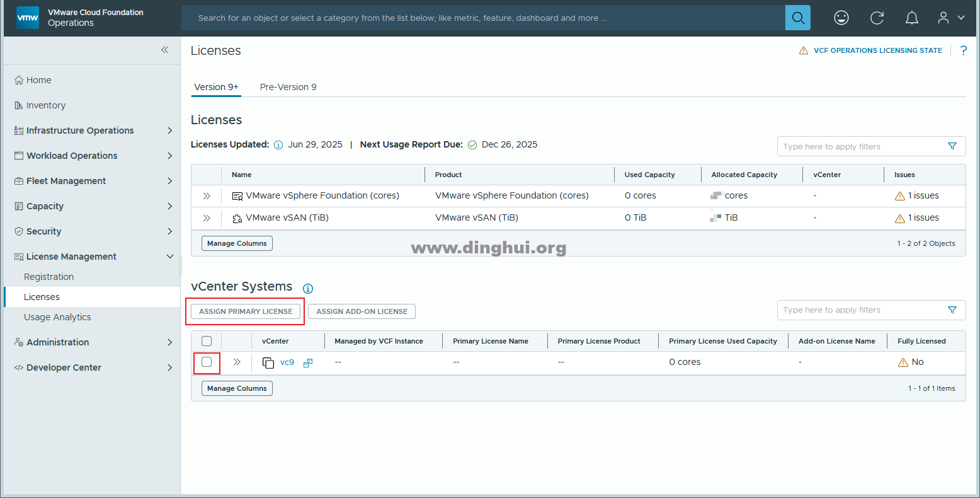The image size is (980, 498).
Task: Click the Licenses filter funnel icon
Action: 952,146
